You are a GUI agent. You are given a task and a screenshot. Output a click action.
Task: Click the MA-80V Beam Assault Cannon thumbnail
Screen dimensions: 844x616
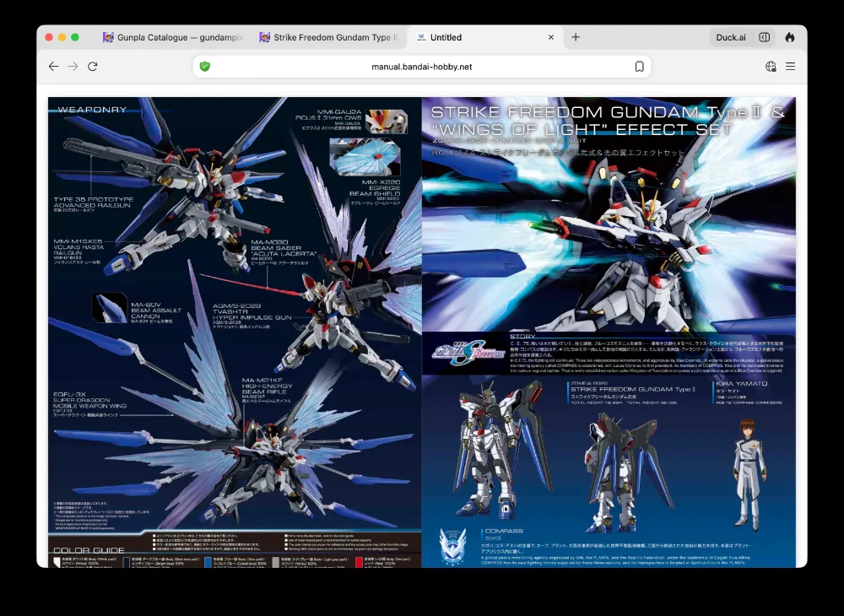pos(111,307)
